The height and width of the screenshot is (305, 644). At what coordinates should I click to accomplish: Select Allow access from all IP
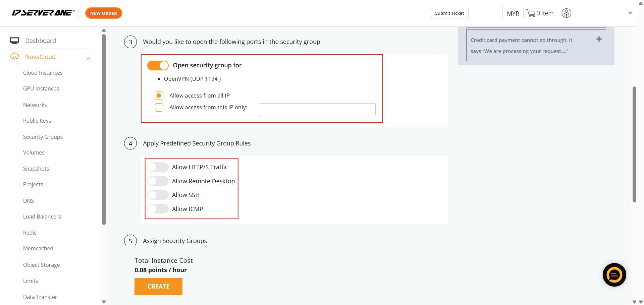(159, 96)
